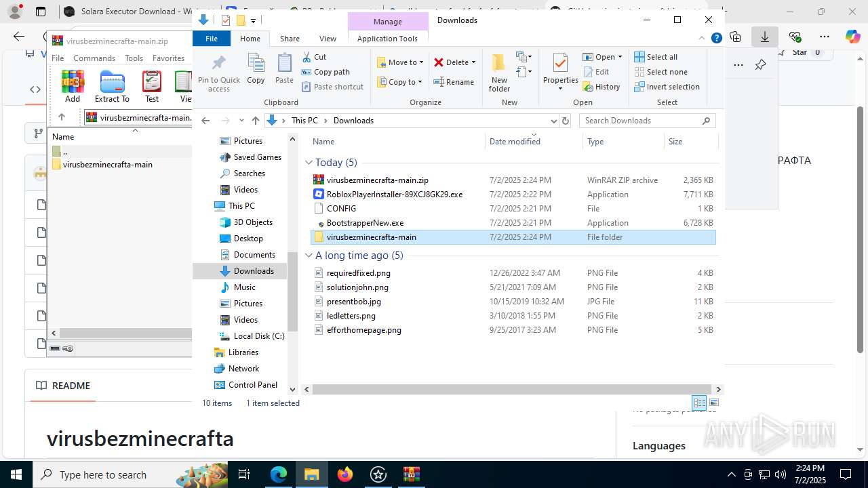Viewport: 868px width, 488px height.
Task: Open the File tab in Explorer
Action: [x=212, y=39]
